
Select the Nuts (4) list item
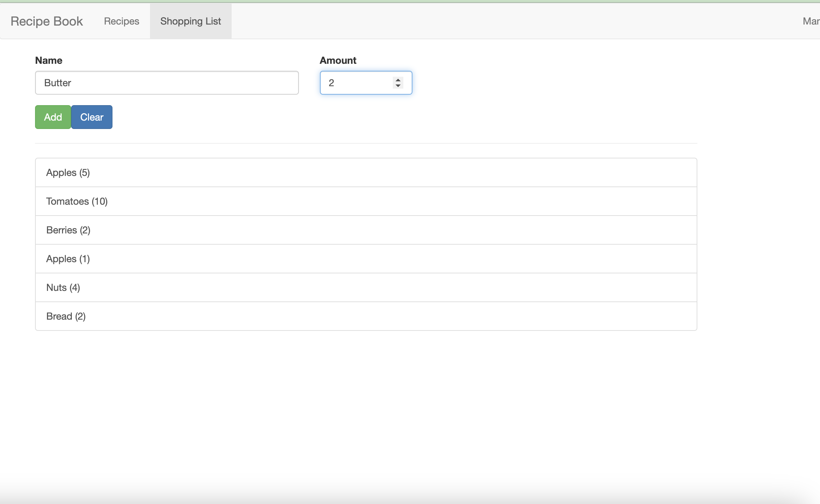pyautogui.click(x=366, y=287)
